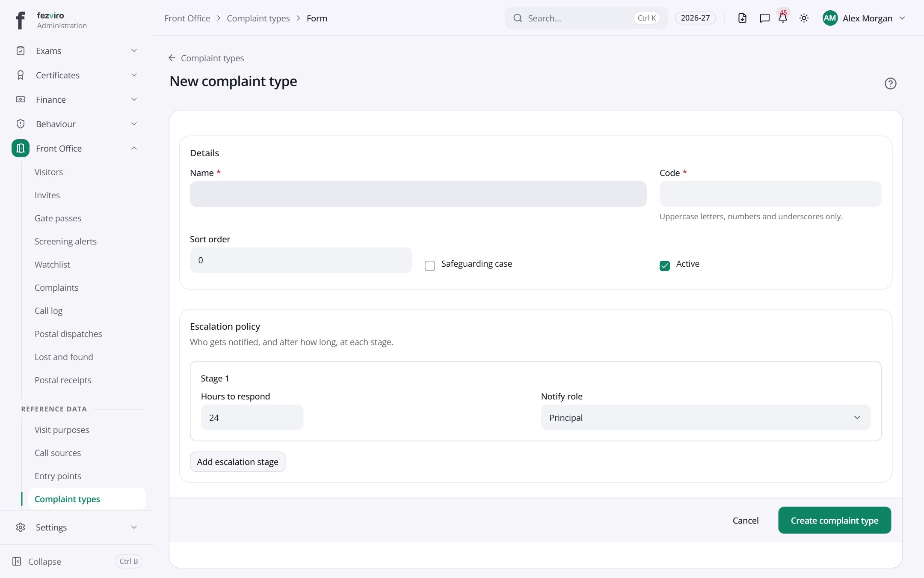Click the Form breadcrumb text
The height and width of the screenshot is (578, 924).
(317, 18)
